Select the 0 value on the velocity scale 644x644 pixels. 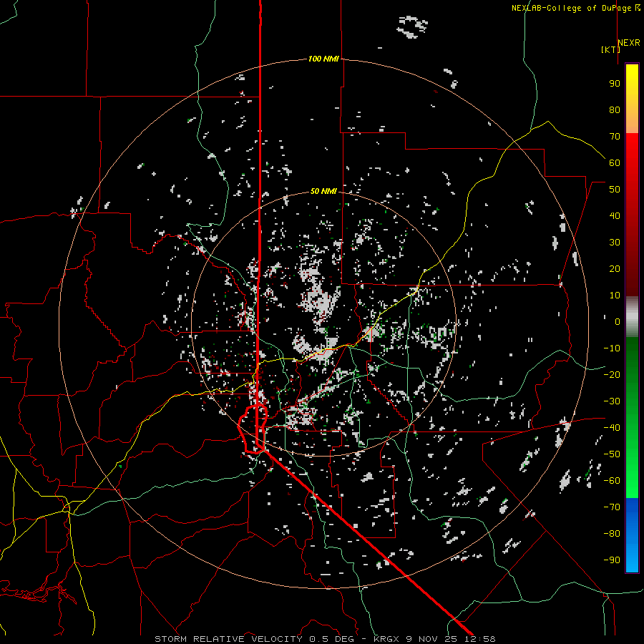coord(618,321)
